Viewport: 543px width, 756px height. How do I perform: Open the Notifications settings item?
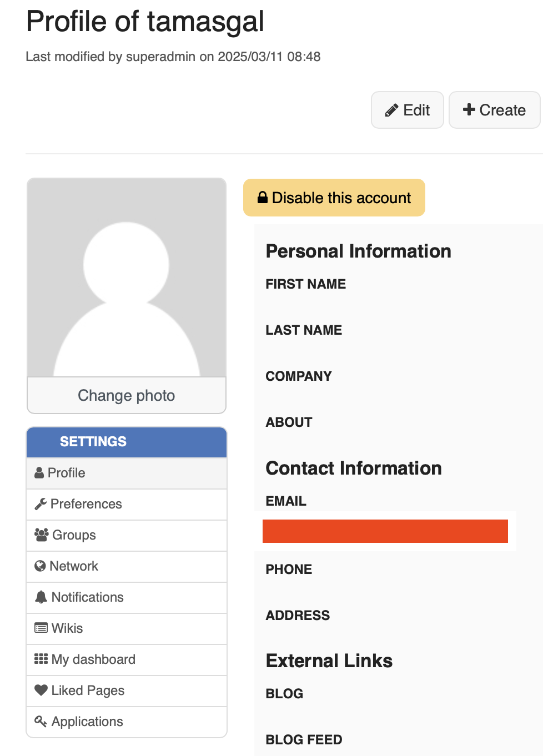(x=127, y=597)
